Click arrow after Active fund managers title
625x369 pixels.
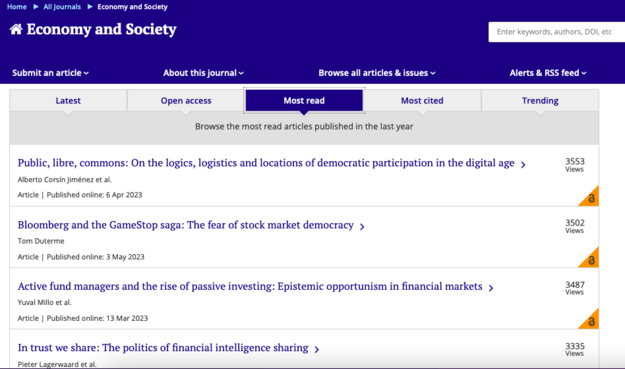tap(491, 288)
